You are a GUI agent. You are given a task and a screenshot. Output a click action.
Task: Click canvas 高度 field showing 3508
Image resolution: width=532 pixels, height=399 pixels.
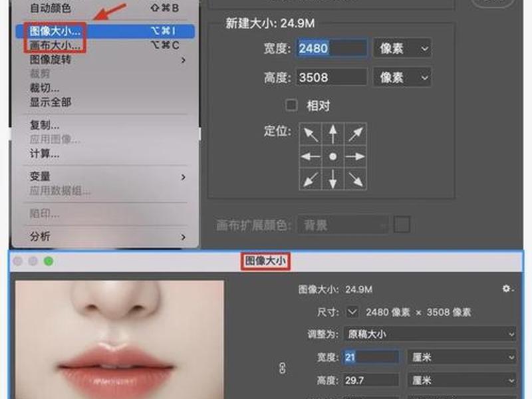click(x=331, y=77)
